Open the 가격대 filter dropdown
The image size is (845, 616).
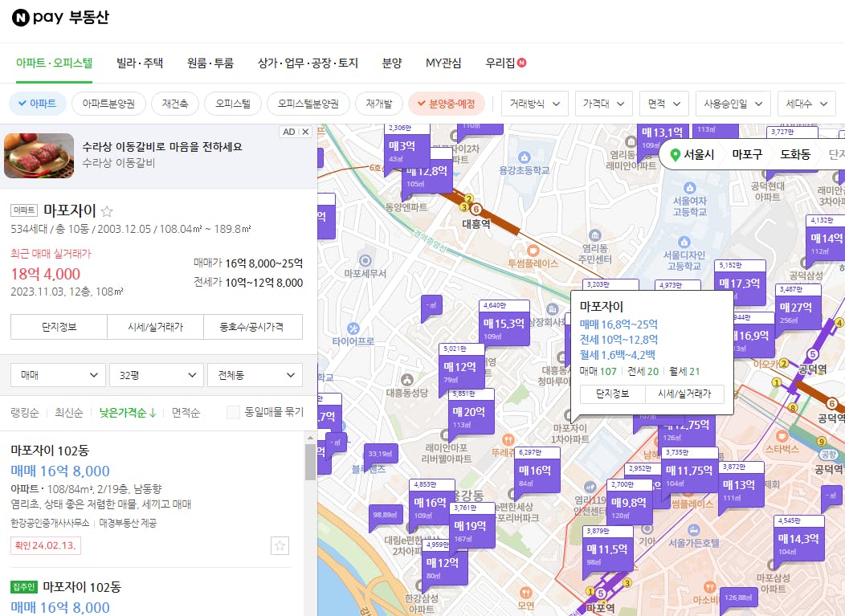[603, 104]
